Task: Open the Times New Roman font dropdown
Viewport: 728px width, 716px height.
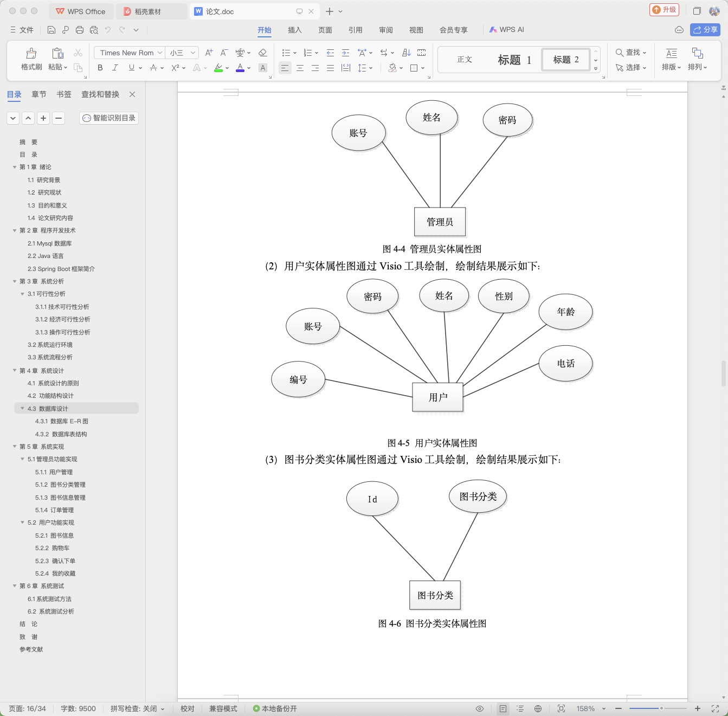Action: pos(129,53)
